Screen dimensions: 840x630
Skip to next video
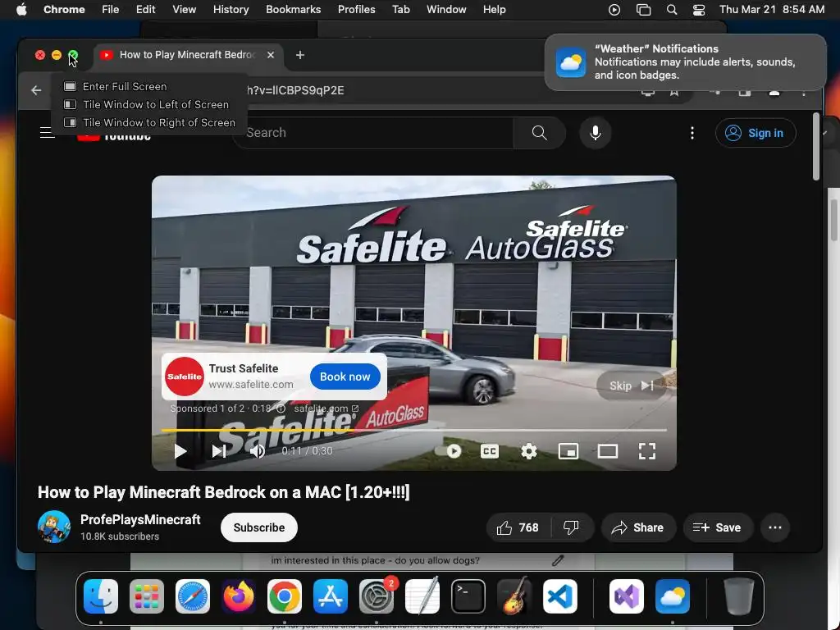[x=218, y=451]
